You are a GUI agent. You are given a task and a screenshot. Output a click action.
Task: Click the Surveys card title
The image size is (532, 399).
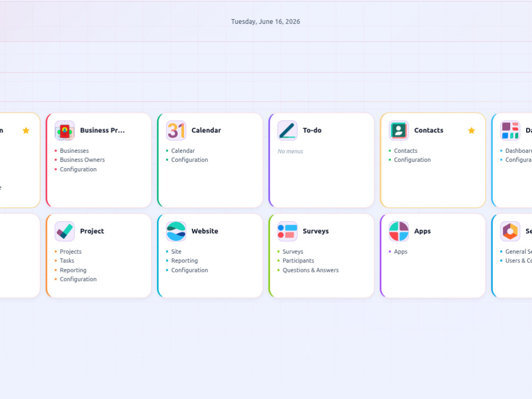tap(315, 231)
